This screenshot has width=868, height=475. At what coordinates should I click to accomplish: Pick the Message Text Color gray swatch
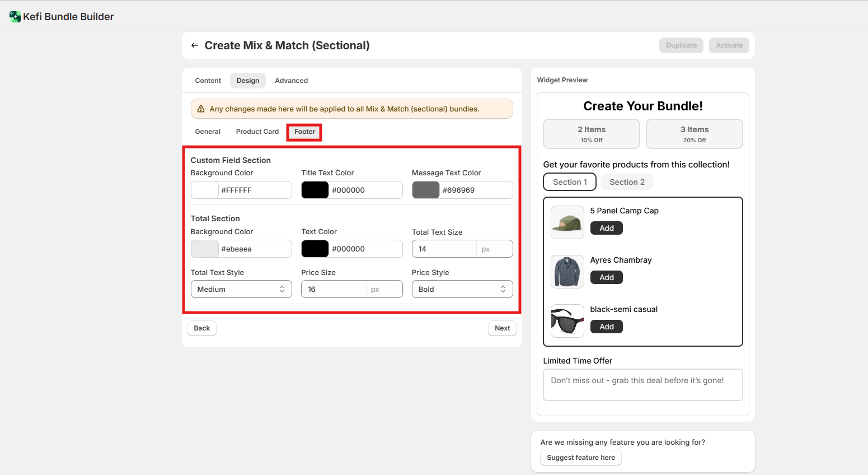pyautogui.click(x=426, y=190)
